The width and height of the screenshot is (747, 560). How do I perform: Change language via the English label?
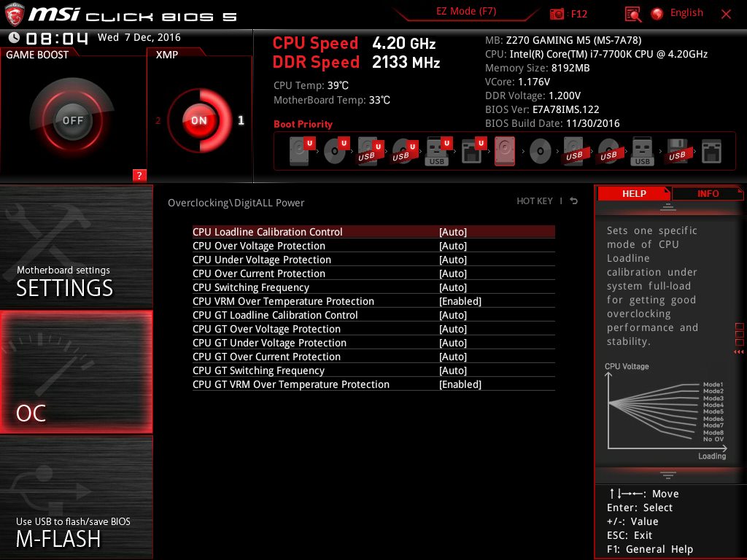click(x=686, y=13)
